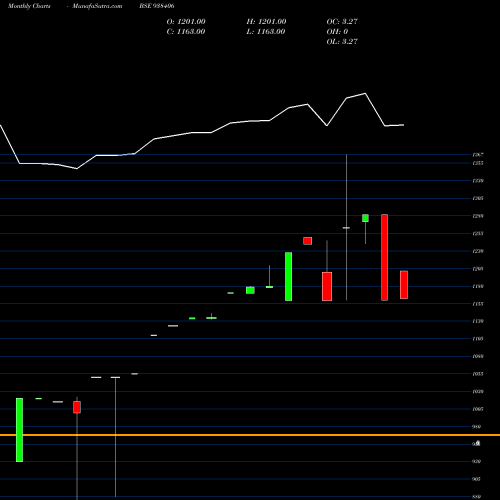
Task: Click the 1355 price axis label
Action: 478,163
